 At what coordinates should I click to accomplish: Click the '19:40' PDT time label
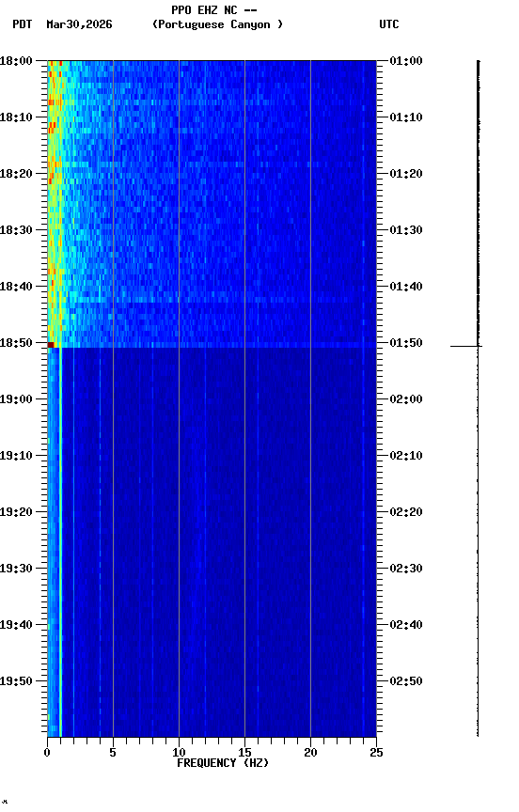(x=16, y=625)
